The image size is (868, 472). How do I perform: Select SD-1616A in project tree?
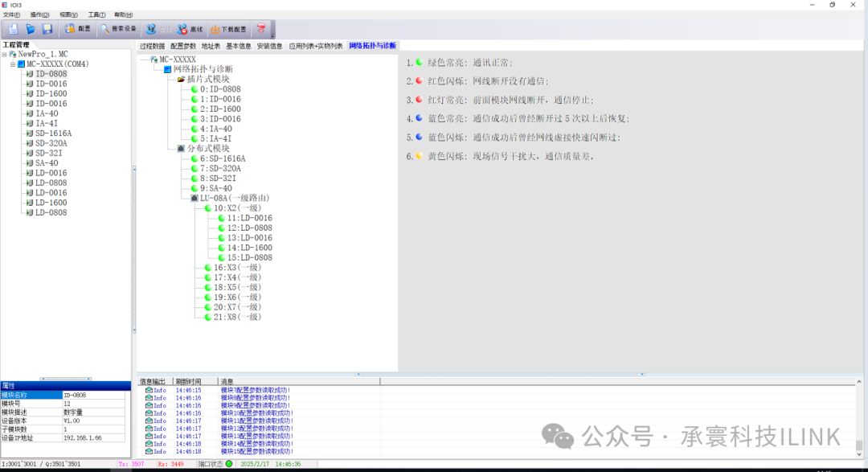pos(53,133)
